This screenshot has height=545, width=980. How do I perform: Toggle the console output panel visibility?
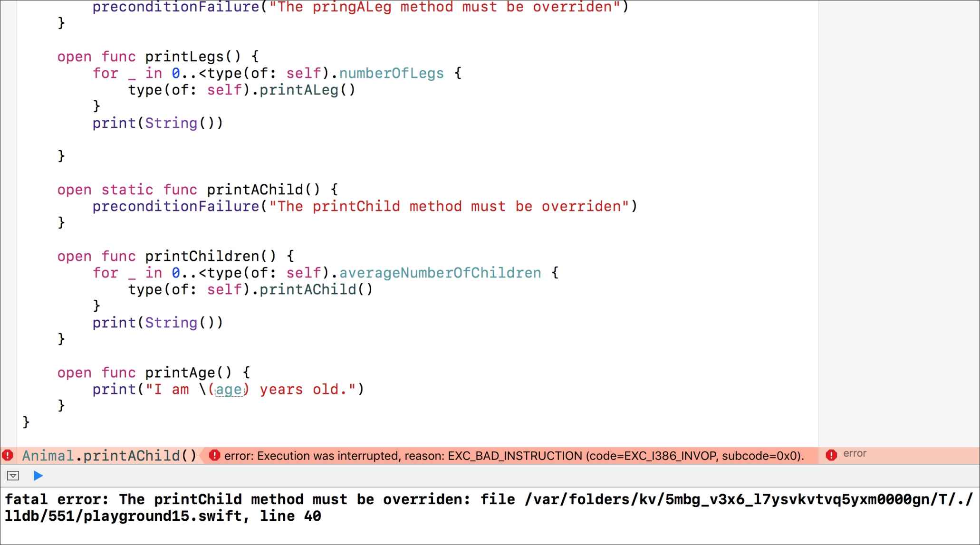[13, 476]
